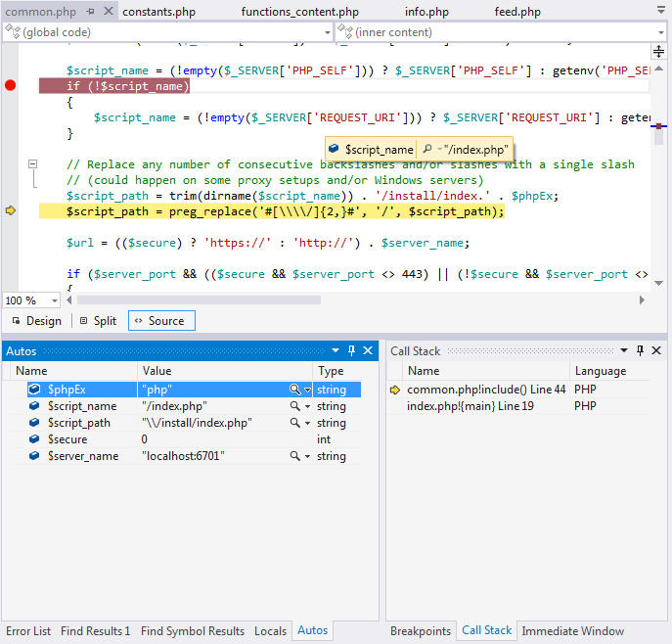Click the "localhost:6701" value cell
This screenshot has height=644, width=672.
point(183,456)
